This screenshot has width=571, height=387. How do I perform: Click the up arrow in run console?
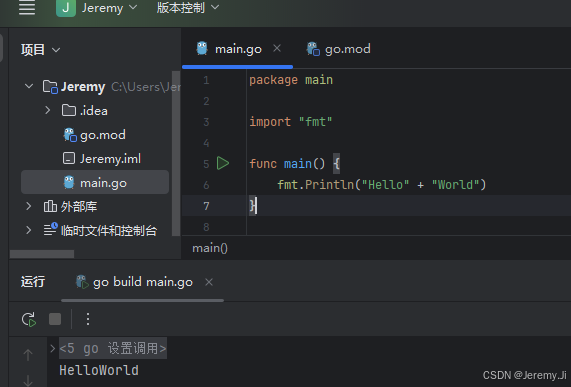[28, 355]
